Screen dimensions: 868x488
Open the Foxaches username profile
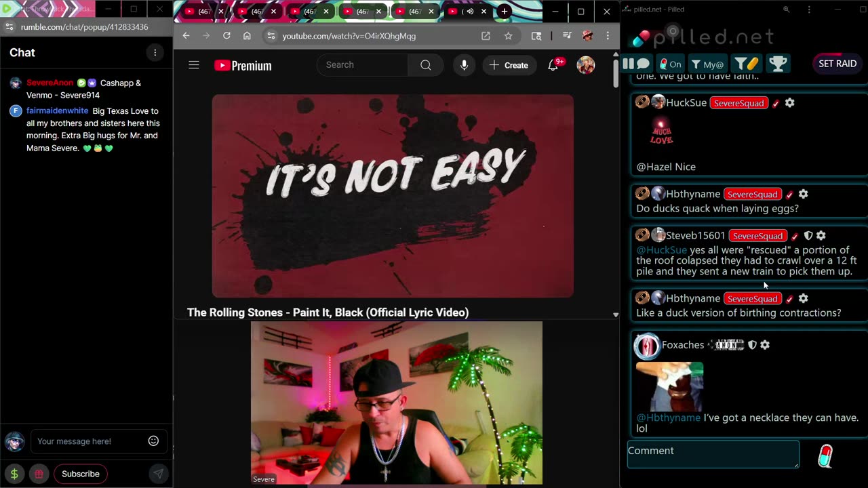tap(682, 345)
